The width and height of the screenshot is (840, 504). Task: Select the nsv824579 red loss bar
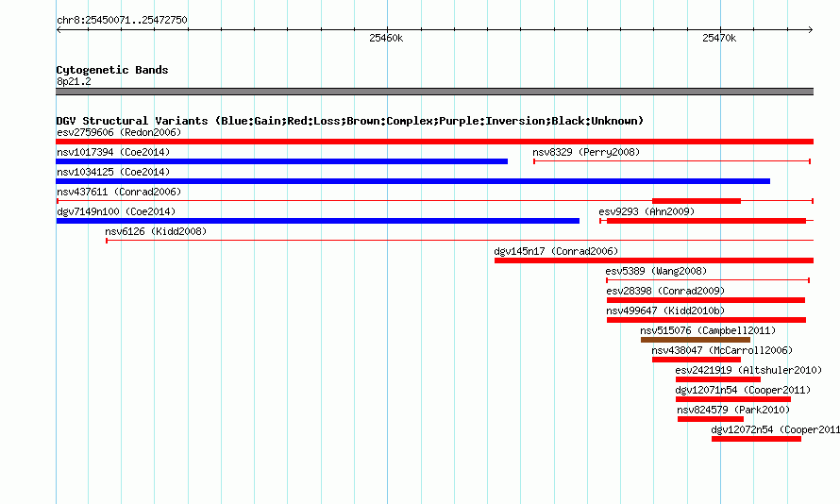(711, 419)
